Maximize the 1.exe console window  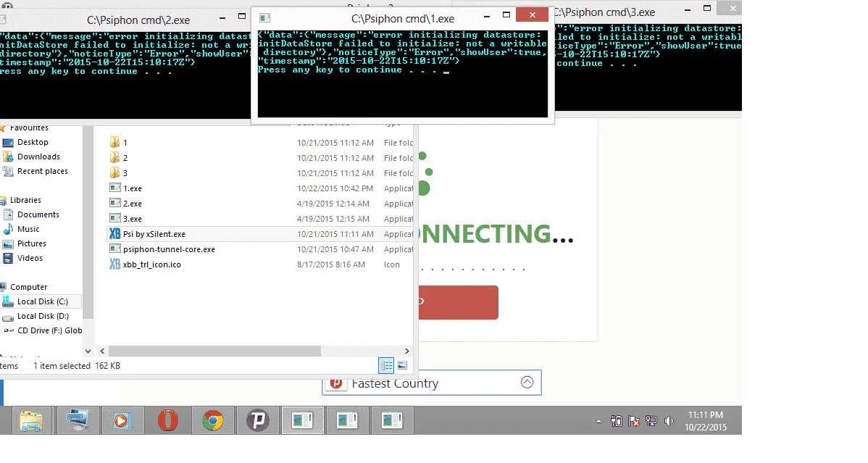(x=506, y=15)
